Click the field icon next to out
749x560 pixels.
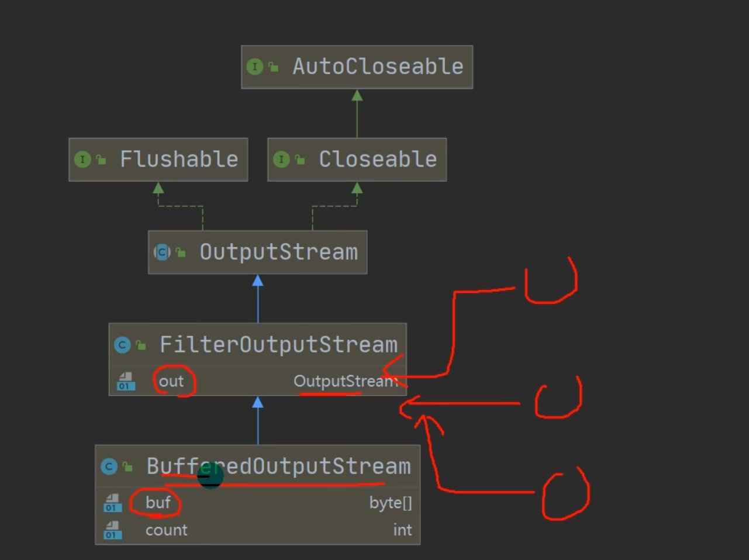click(x=126, y=382)
